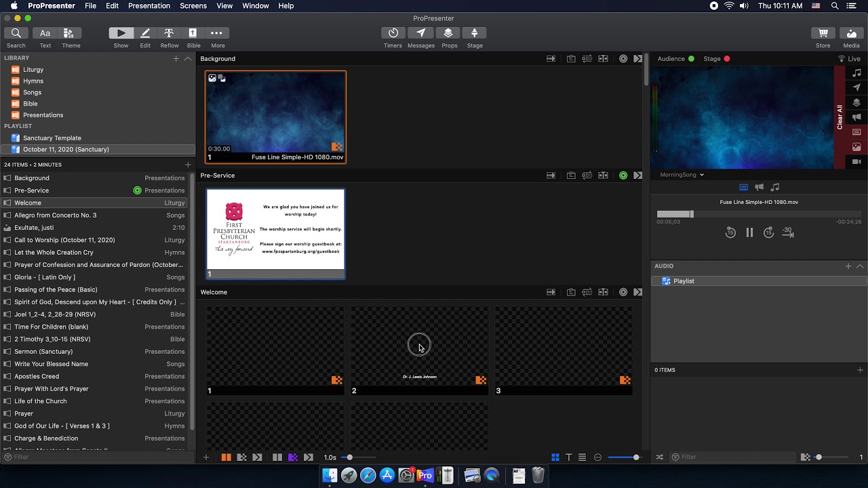
Task: Open the Hymns library
Action: coord(98,81)
